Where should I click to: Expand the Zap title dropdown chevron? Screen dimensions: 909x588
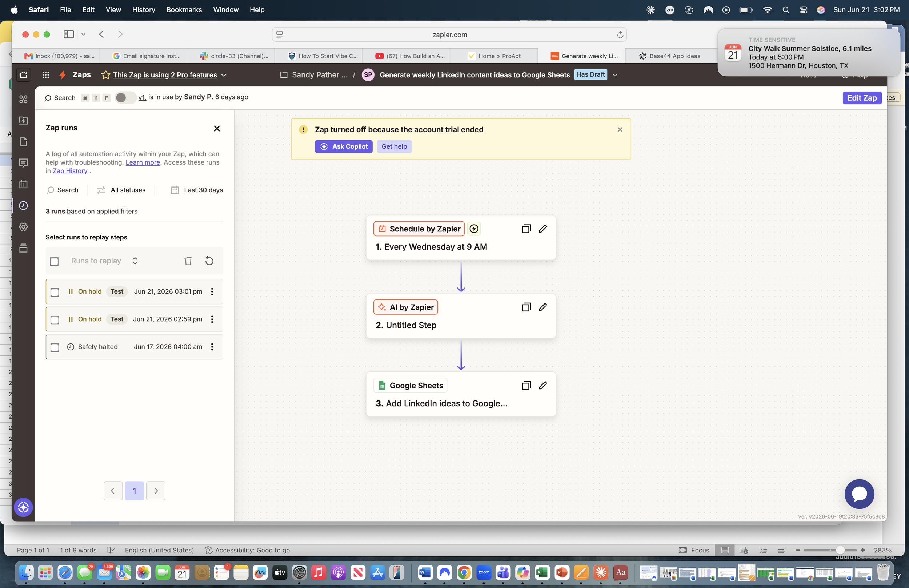coord(615,75)
